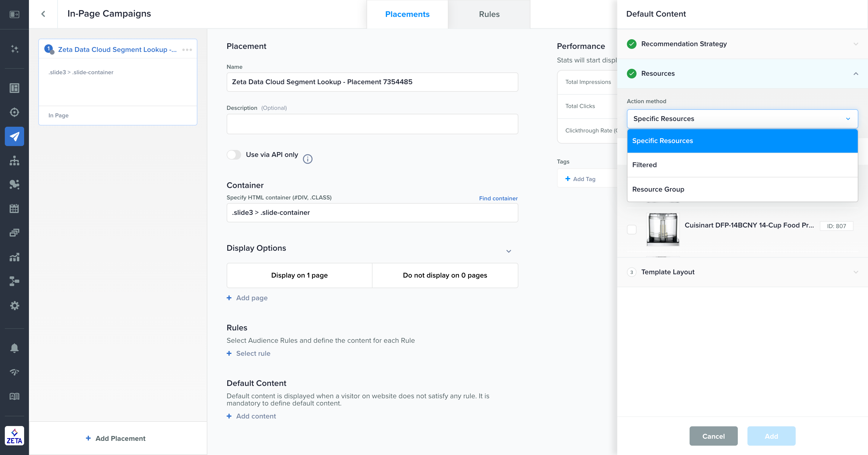Image resolution: width=868 pixels, height=455 pixels.
Task: Click the sparkle AI icon in sidebar
Action: pos(14,49)
